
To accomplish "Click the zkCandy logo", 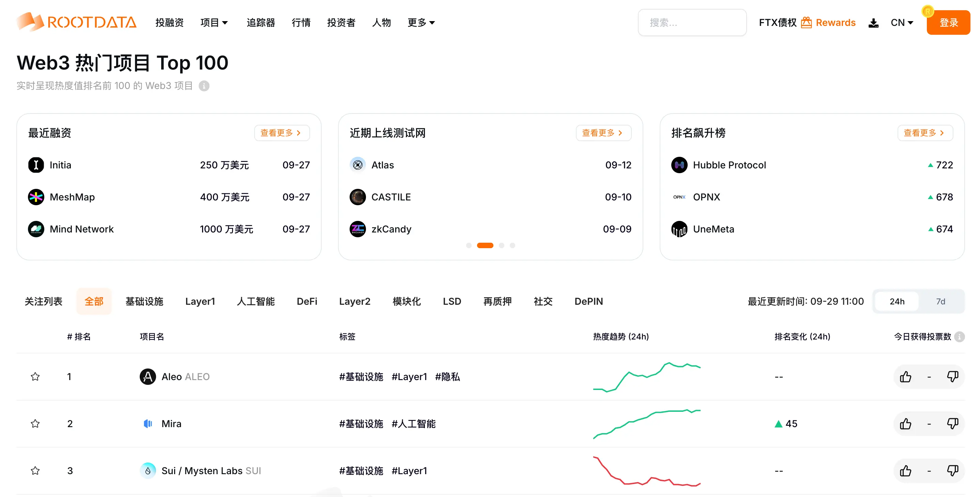I will tap(357, 229).
